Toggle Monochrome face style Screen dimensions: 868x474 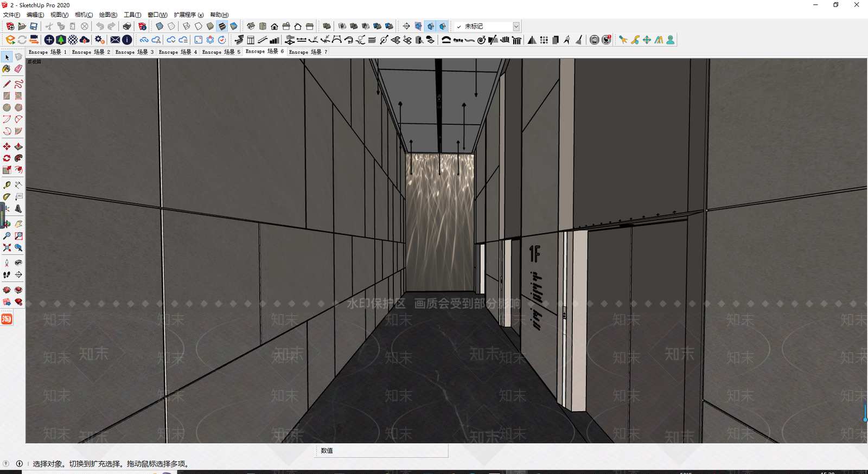[234, 26]
